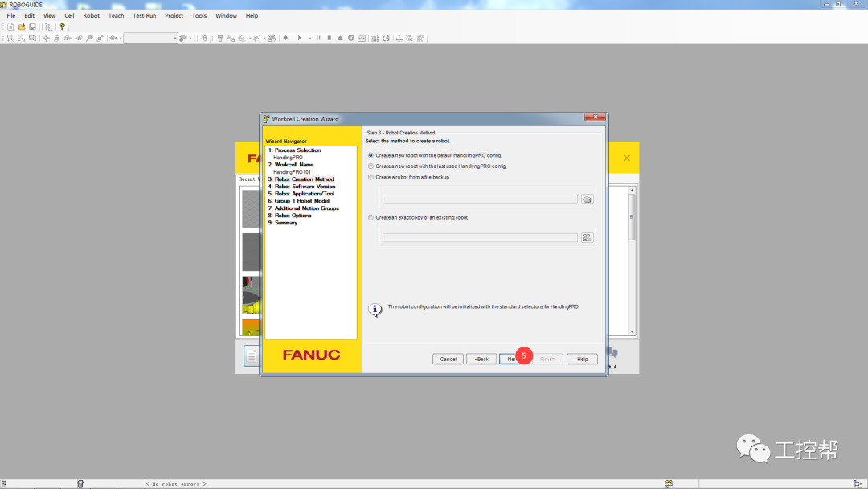This screenshot has width=868, height=489.
Task: Select '4: Robot Software Version' step
Action: point(301,187)
